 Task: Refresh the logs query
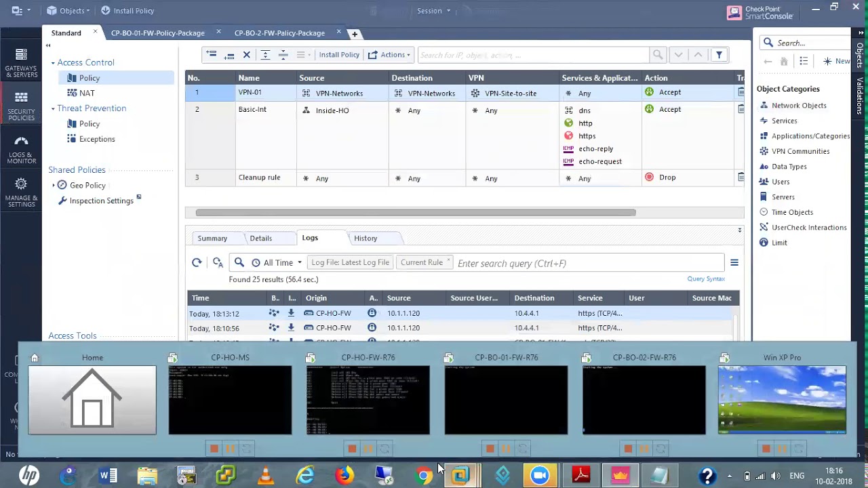[197, 263]
